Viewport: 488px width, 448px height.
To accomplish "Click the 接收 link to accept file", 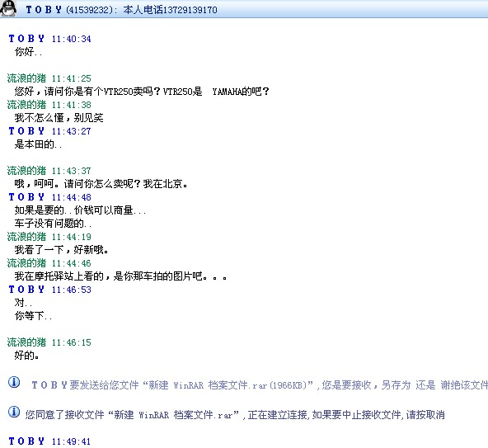I will click(x=361, y=385).
